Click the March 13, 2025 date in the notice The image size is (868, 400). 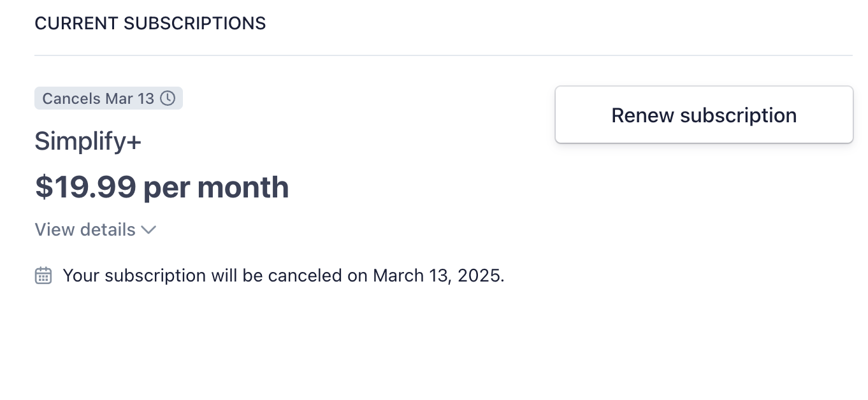(438, 276)
